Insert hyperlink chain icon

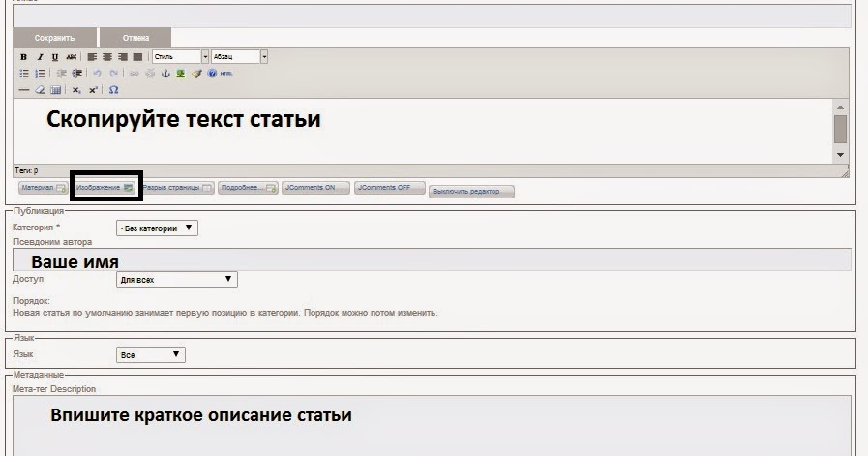point(134,74)
